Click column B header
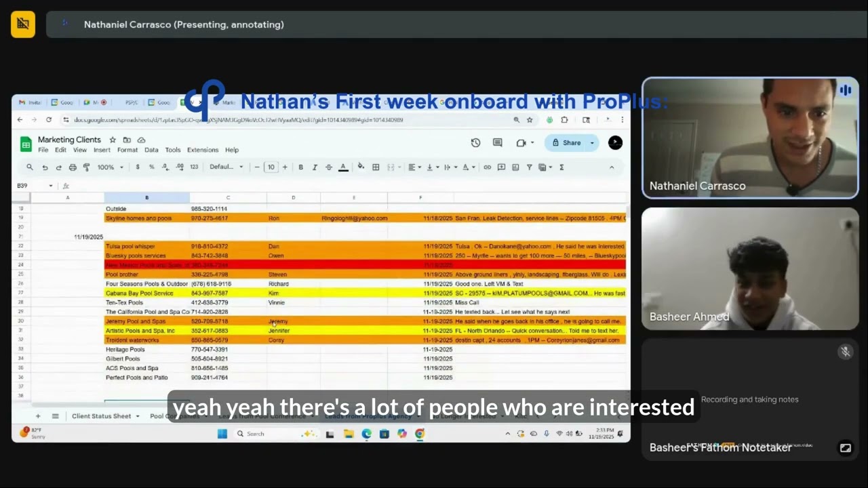 146,197
